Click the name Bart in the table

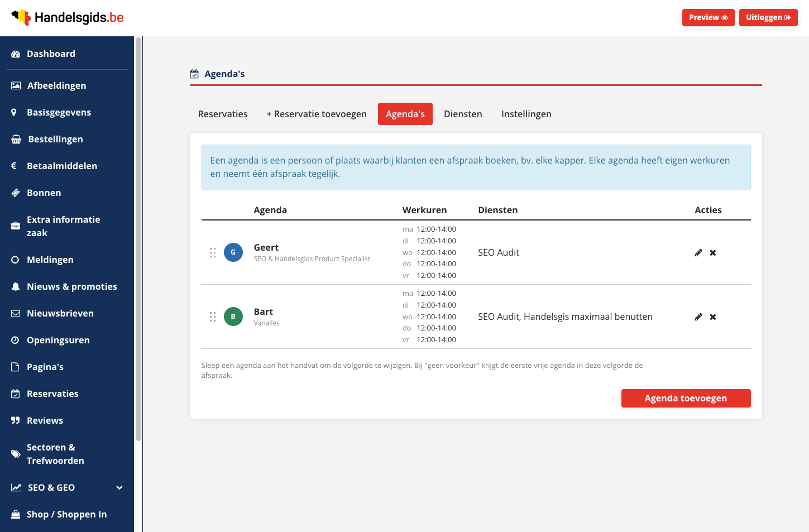point(264,311)
